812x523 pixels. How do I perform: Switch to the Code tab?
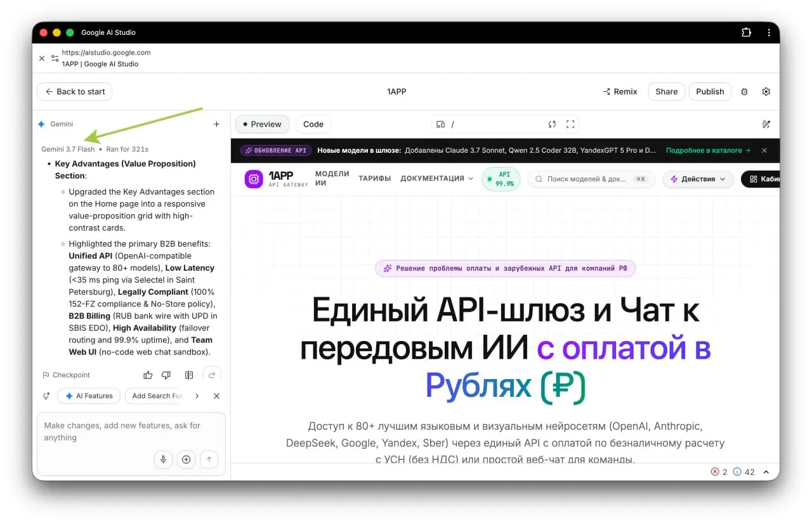pos(313,124)
